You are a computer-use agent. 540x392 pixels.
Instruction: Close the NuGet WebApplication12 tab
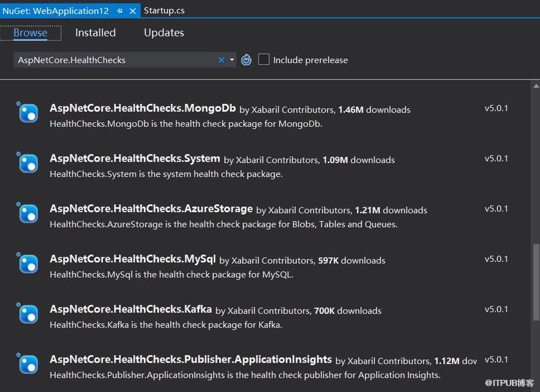click(132, 11)
